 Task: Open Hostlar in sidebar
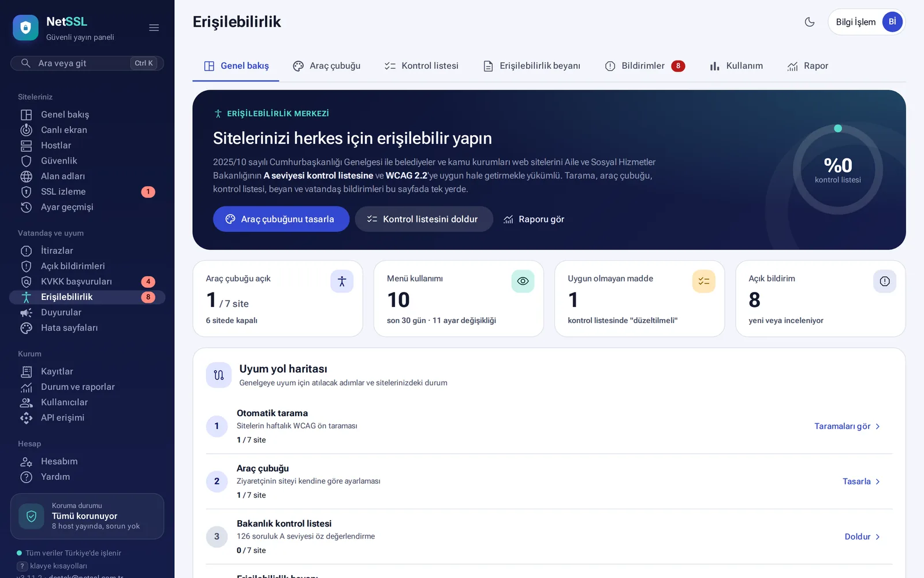(87, 146)
